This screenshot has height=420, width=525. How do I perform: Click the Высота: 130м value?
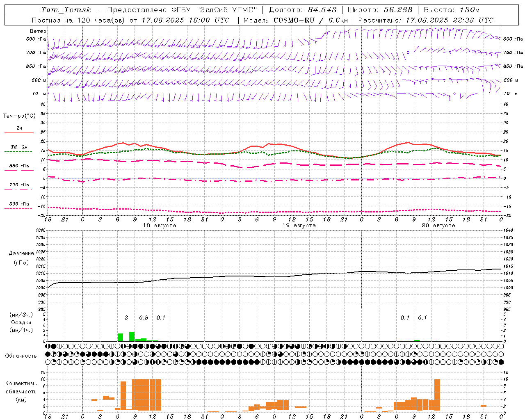[x=451, y=10]
